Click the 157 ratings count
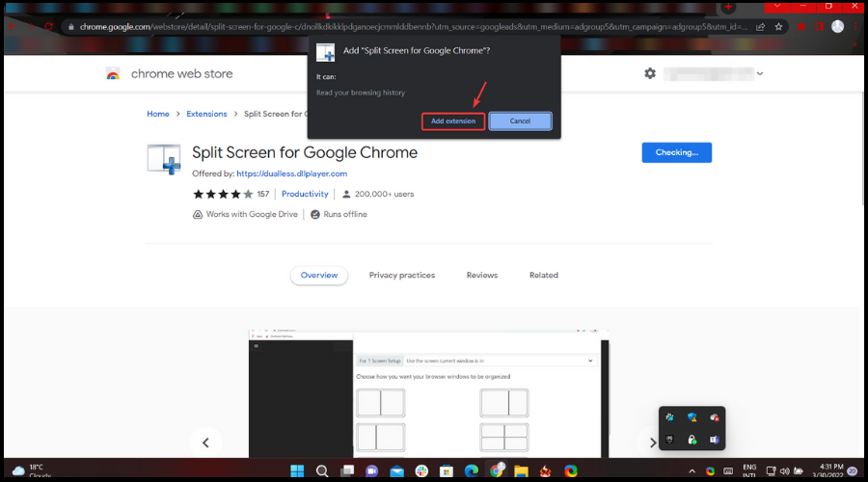868x482 pixels. (x=263, y=194)
